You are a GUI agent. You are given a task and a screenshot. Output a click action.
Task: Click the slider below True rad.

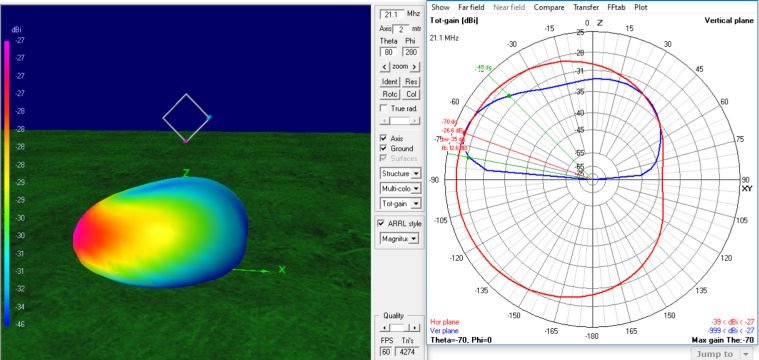[400, 120]
